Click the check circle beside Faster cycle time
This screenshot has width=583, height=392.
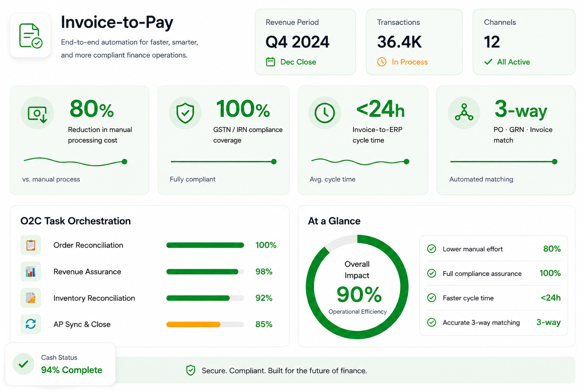(x=432, y=298)
